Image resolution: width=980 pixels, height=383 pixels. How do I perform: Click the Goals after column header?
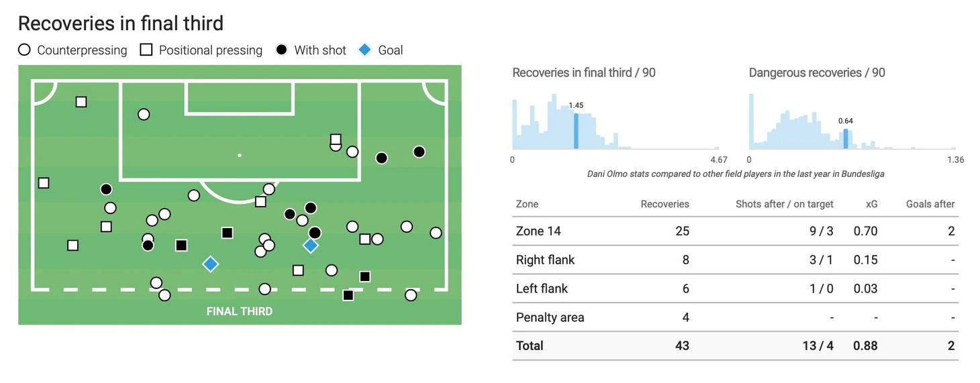pyautogui.click(x=930, y=204)
